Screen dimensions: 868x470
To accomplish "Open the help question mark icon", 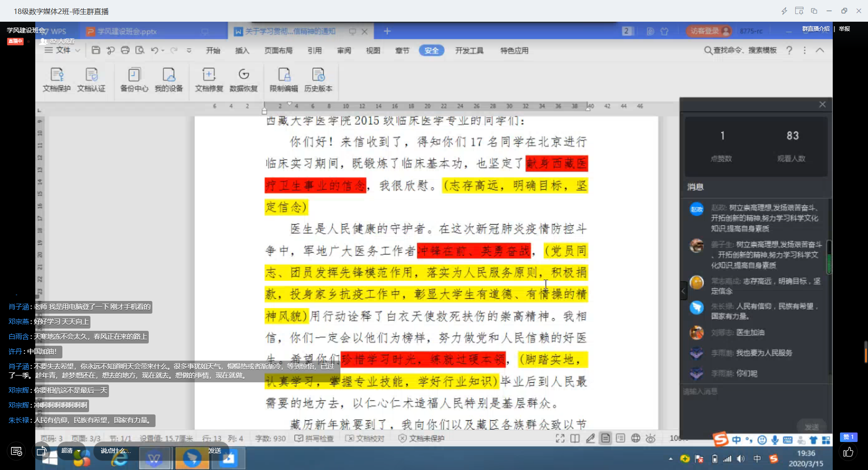I will click(789, 50).
